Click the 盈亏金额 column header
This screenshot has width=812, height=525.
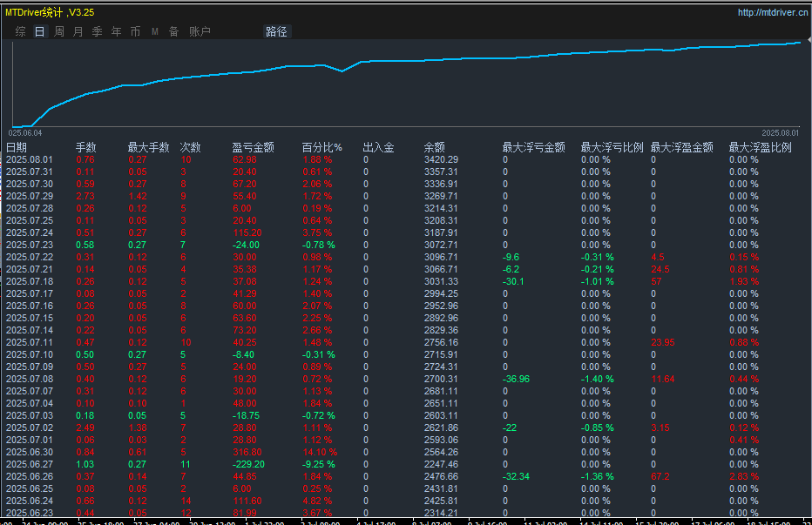pos(253,147)
